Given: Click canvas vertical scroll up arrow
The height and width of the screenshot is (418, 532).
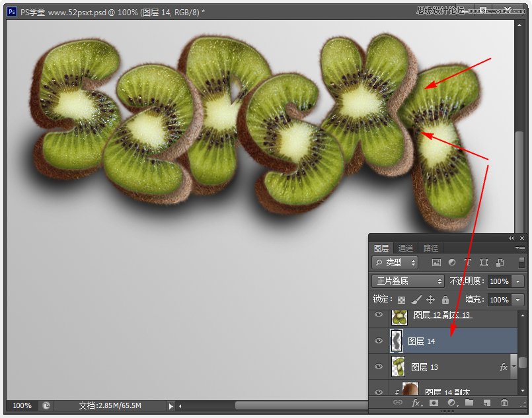Looking at the screenshot, I should tap(519, 24).
